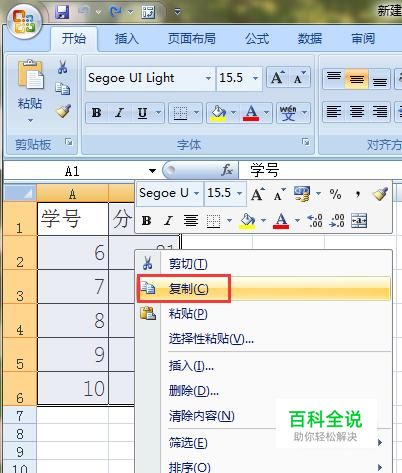Switch to the 公式 ribbon tab
Image resolution: width=402 pixels, height=473 pixels.
[257, 39]
